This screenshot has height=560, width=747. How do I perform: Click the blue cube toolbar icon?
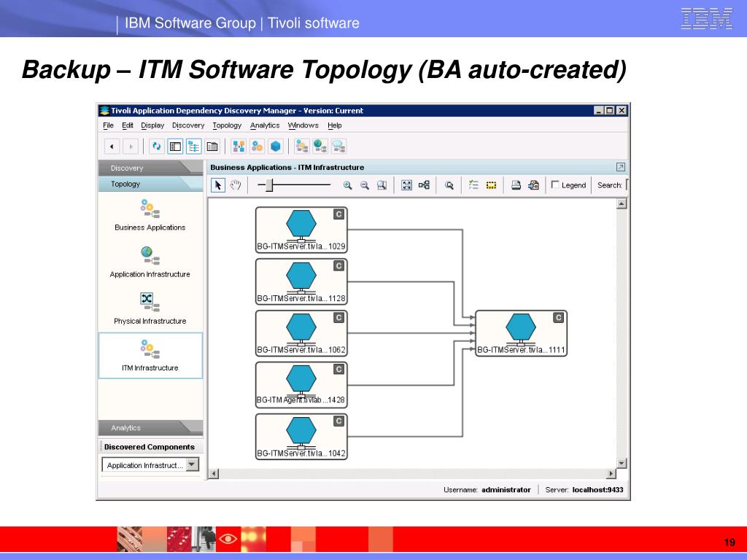coord(275,146)
